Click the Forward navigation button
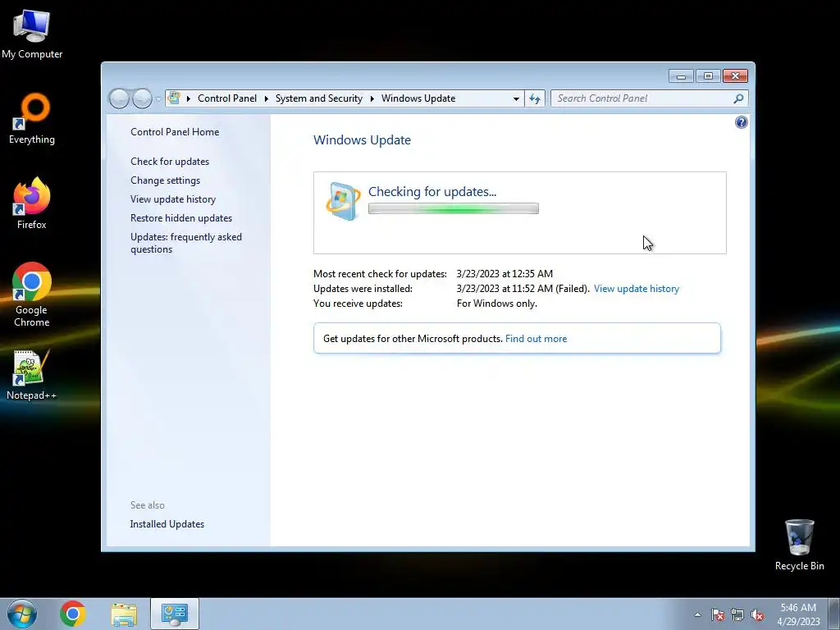This screenshot has height=630, width=840. pos(142,98)
